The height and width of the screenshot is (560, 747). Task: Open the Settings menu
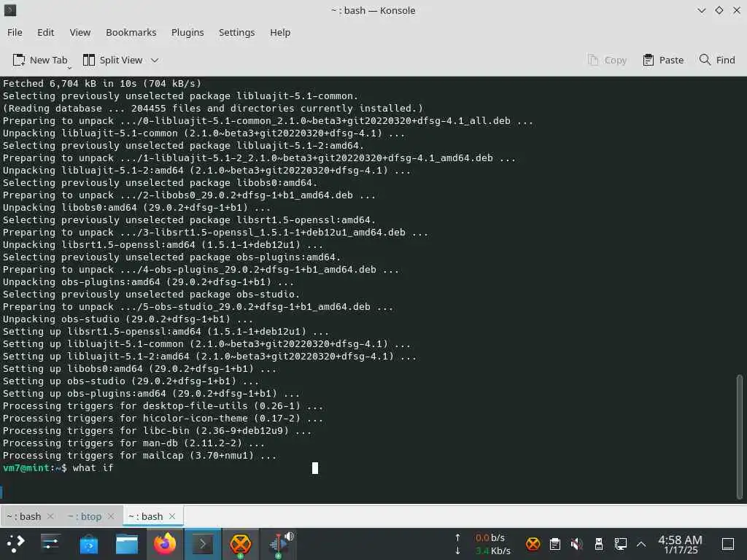(x=237, y=32)
